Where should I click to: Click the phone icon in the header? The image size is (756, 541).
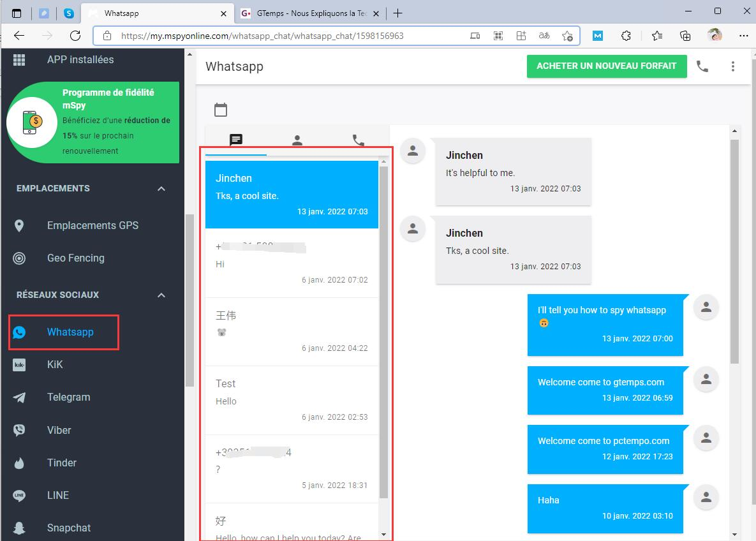[702, 66]
